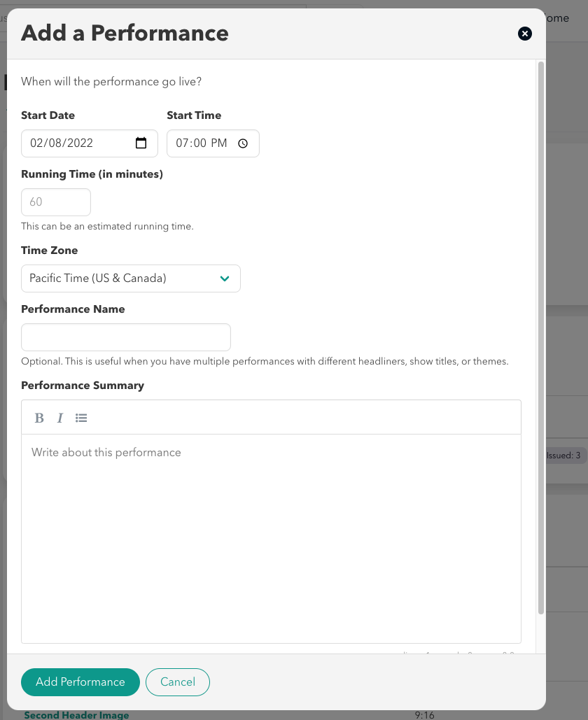
Task: Click the Performance Summary label
Action: tap(83, 386)
